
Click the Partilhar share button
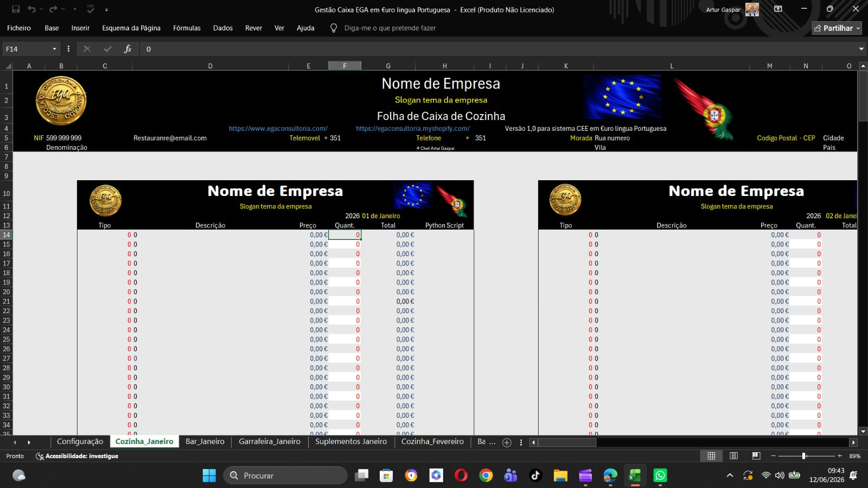point(837,28)
